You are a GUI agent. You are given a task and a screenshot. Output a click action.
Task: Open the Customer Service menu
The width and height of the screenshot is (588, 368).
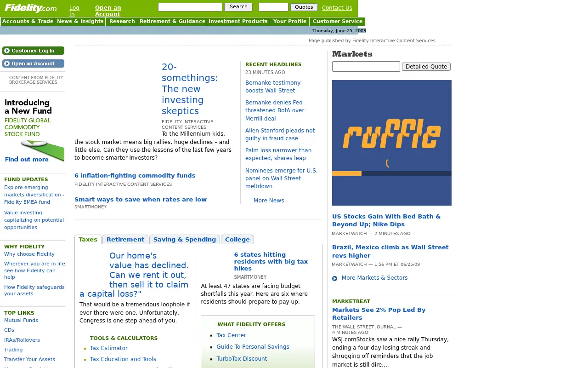pyautogui.click(x=338, y=22)
